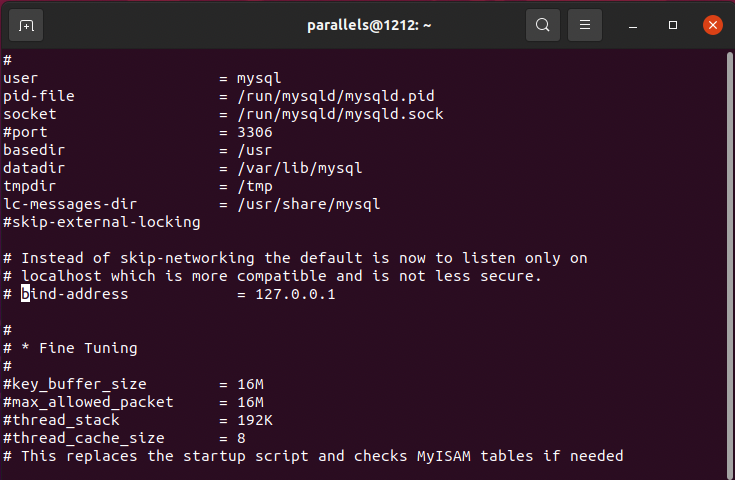
Task: Click the commented '#port' key
Action: (x=25, y=132)
